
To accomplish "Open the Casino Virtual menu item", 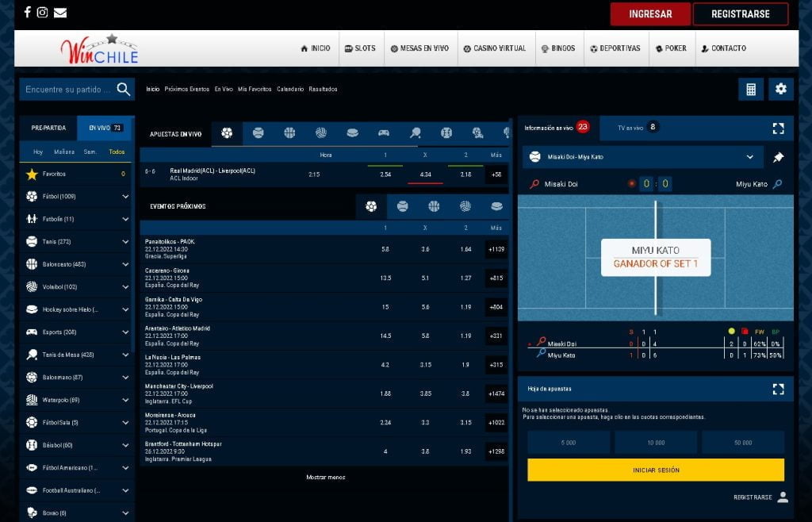I will pyautogui.click(x=495, y=48).
